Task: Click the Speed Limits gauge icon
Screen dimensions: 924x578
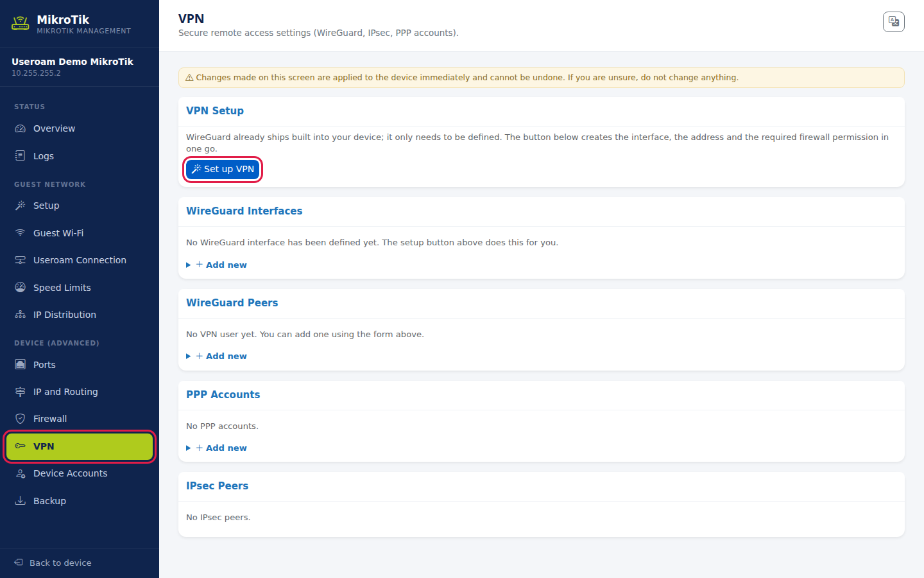Action: (21, 288)
